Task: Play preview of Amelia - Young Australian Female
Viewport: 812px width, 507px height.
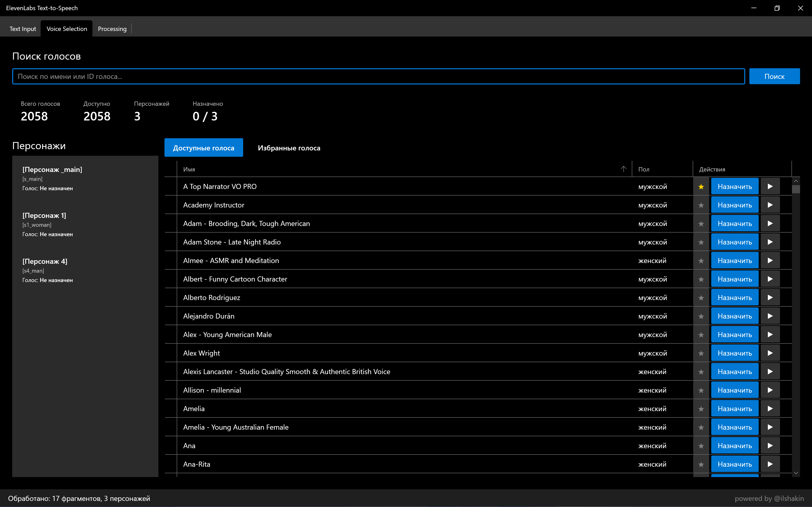Action: tap(770, 427)
